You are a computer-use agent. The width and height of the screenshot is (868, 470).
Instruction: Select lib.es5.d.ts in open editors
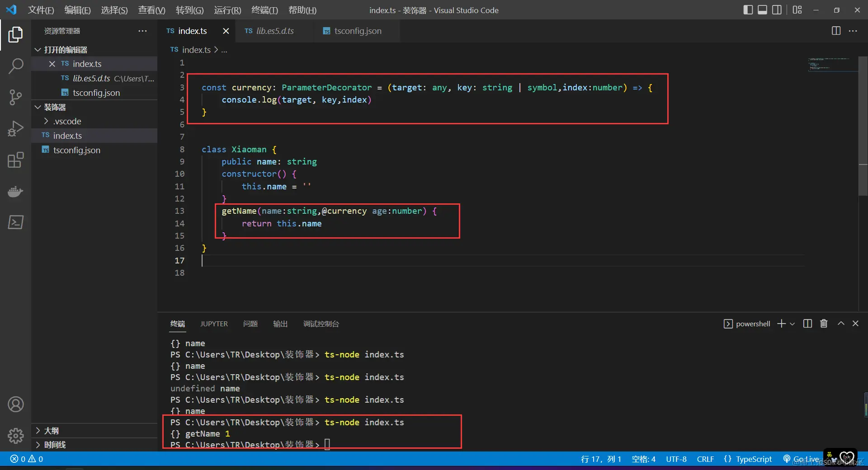click(94, 78)
